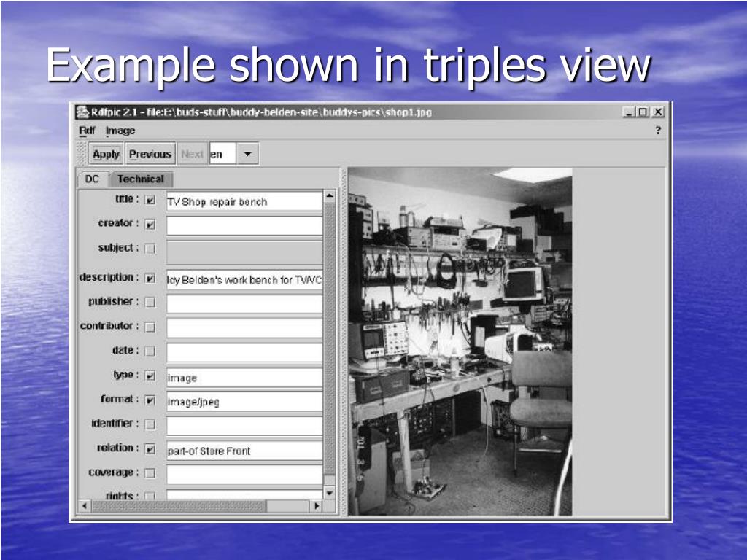747x560 pixels.
Task: Click the title field 'TV Shop repair bench'
Action: tap(244, 201)
